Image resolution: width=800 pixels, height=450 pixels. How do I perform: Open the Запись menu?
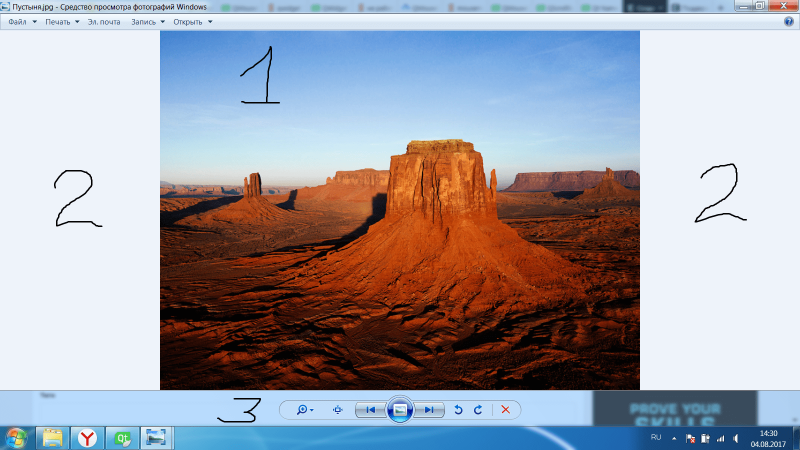click(x=148, y=22)
